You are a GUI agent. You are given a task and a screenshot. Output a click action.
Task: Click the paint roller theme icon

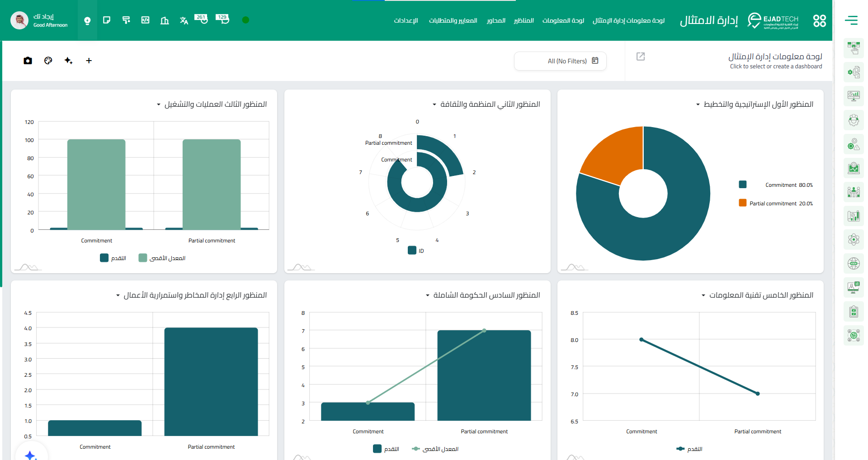coord(126,20)
